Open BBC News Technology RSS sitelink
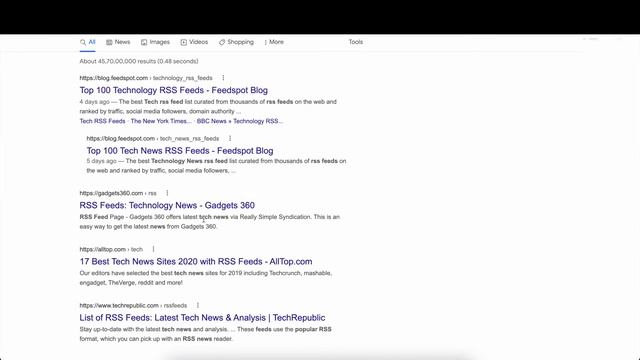Screen dimensions: 640x360 click(x=240, y=121)
